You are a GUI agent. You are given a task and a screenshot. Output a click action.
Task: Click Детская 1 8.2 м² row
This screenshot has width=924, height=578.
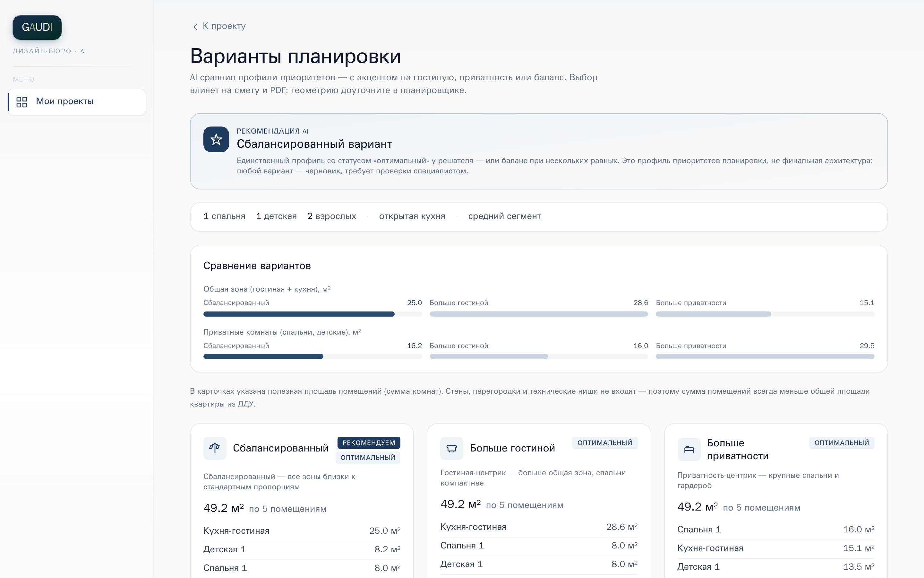pyautogui.click(x=302, y=549)
